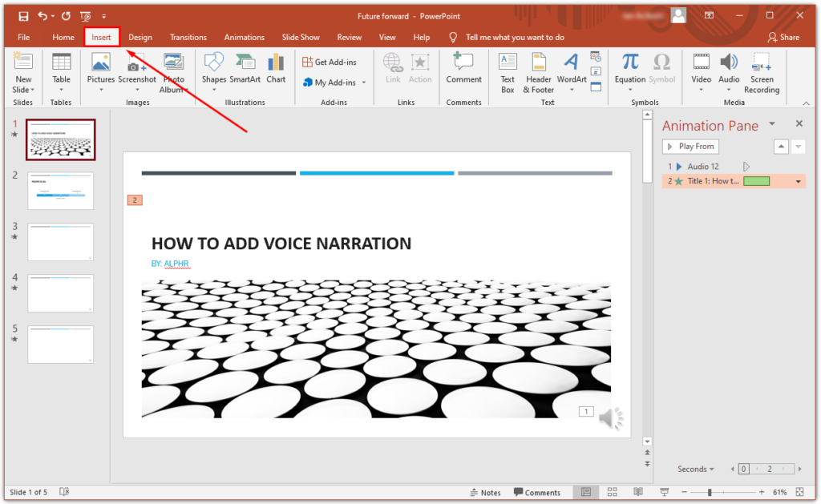Open Animation Pane options dropdown
This screenshot has height=504, width=821.
(x=772, y=124)
